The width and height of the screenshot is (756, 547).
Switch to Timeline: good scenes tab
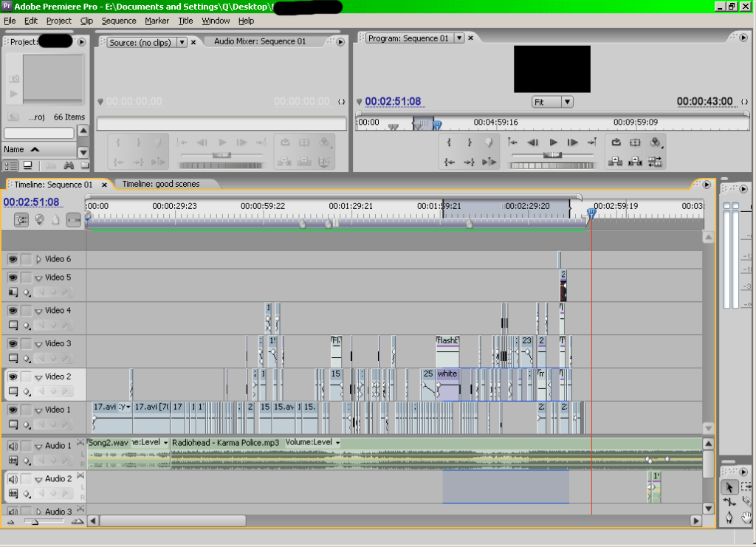pyautogui.click(x=160, y=184)
